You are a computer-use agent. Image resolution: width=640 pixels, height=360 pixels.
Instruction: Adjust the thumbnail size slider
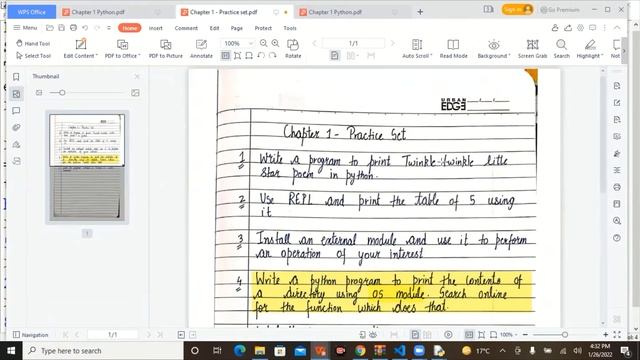(x=62, y=93)
